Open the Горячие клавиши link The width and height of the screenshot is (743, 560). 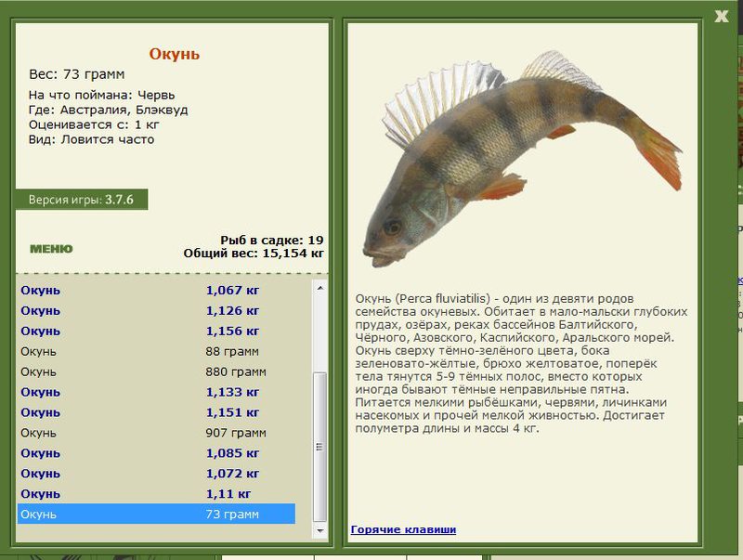click(403, 529)
